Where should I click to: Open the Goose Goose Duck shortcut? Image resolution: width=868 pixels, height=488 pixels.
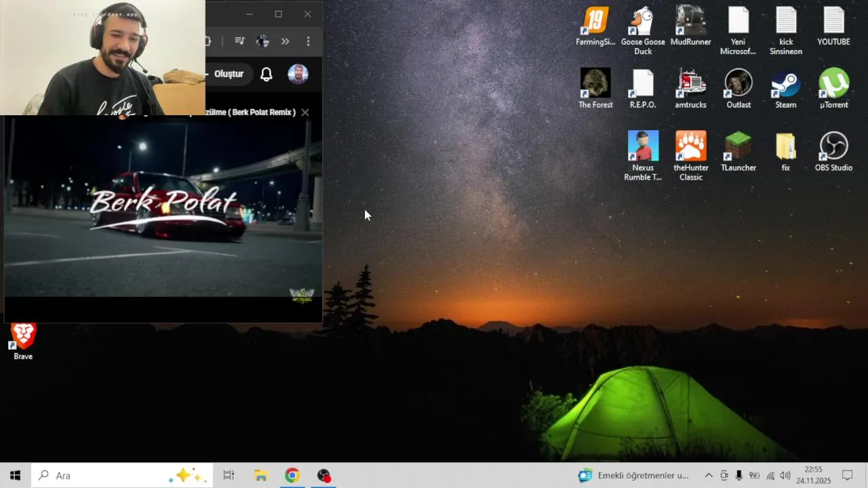tap(643, 30)
